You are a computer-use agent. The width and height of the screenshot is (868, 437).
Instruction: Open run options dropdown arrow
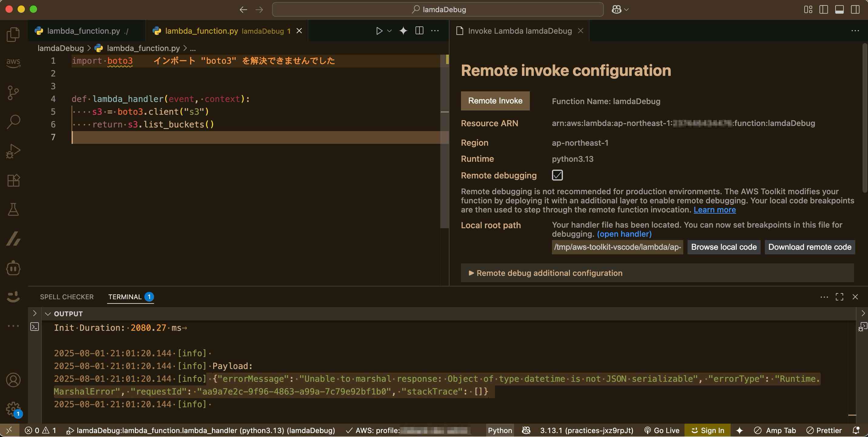[x=389, y=31]
